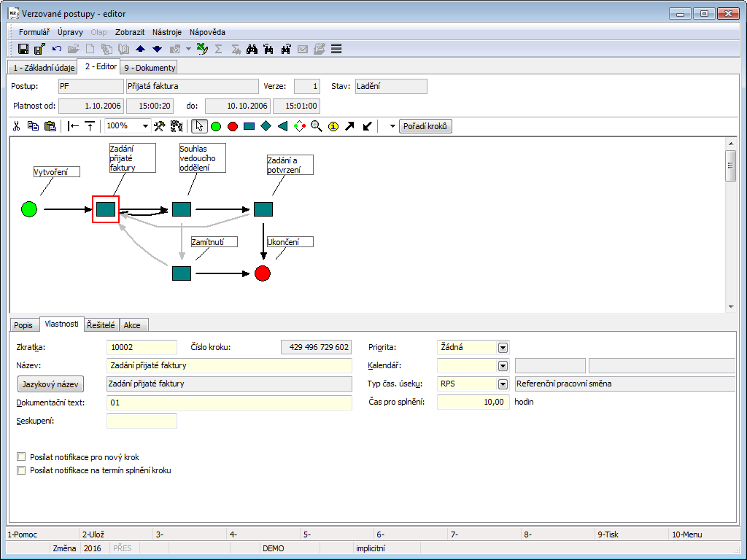Click the Pořadí kroků button

(427, 126)
